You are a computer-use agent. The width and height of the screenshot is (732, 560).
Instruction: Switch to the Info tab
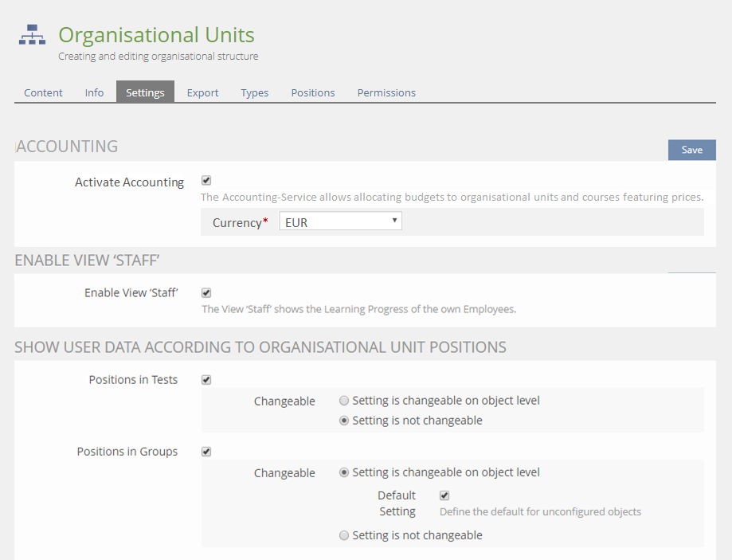coord(94,92)
